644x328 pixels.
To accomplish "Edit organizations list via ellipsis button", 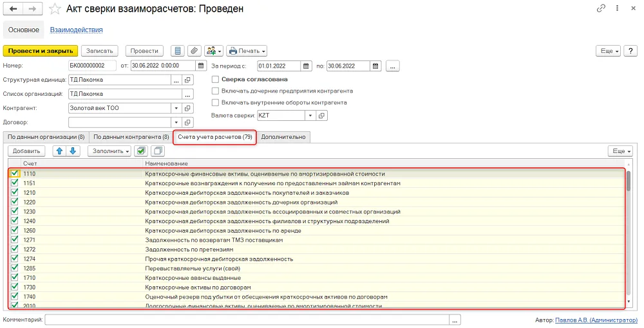I will pyautogui.click(x=187, y=94).
